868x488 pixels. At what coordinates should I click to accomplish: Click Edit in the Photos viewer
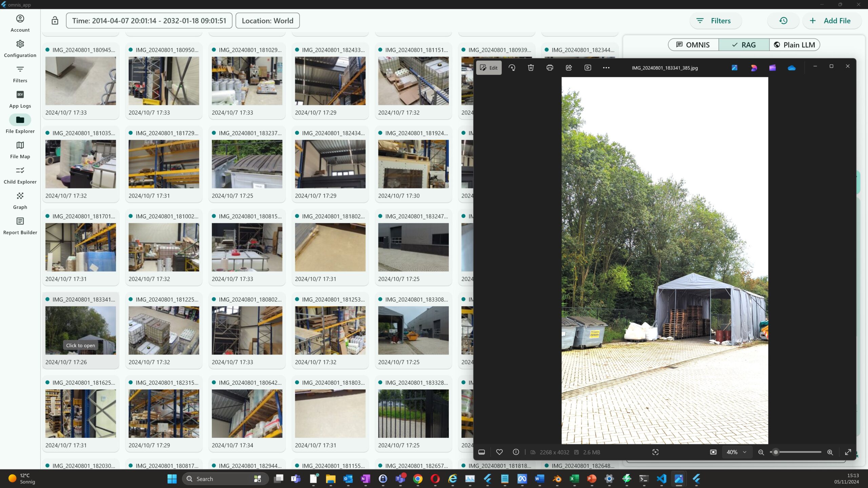pyautogui.click(x=489, y=68)
